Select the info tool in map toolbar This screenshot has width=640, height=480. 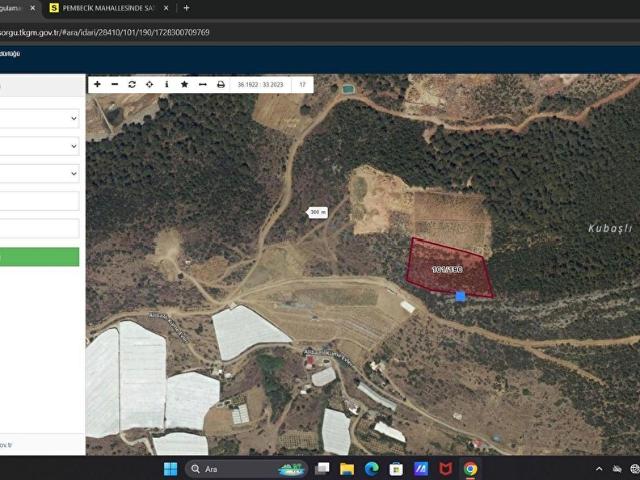[x=166, y=85]
